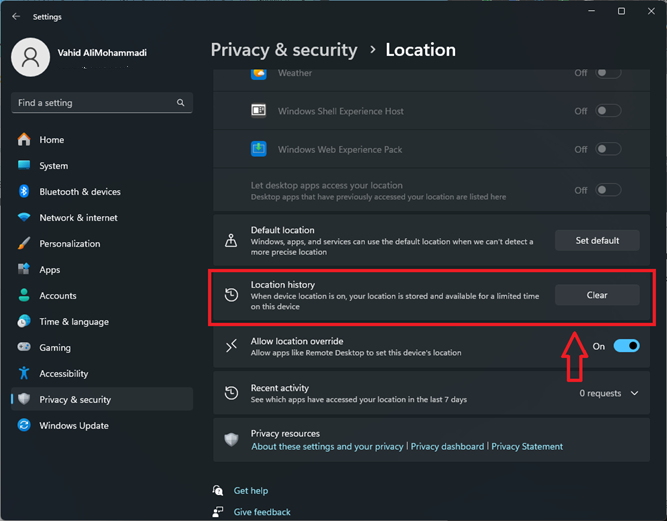
Task: Click the Accounts person icon
Action: 24,295
